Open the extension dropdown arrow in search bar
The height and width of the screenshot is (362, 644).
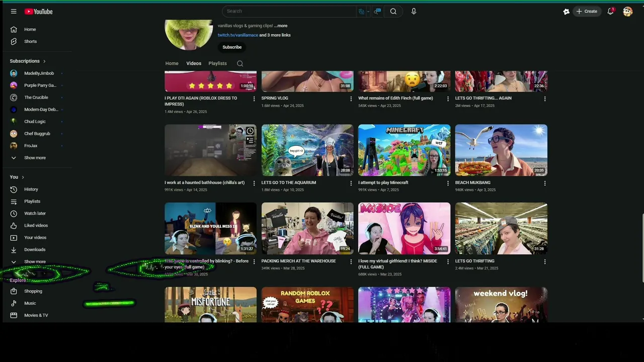[x=368, y=11]
